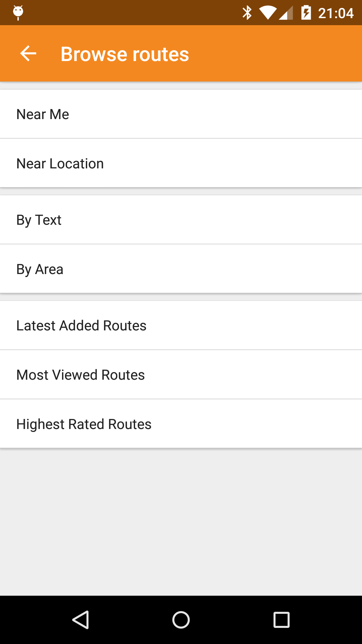Tap the Android debug icon in the status bar
The height and width of the screenshot is (644, 362).
pos(18,13)
